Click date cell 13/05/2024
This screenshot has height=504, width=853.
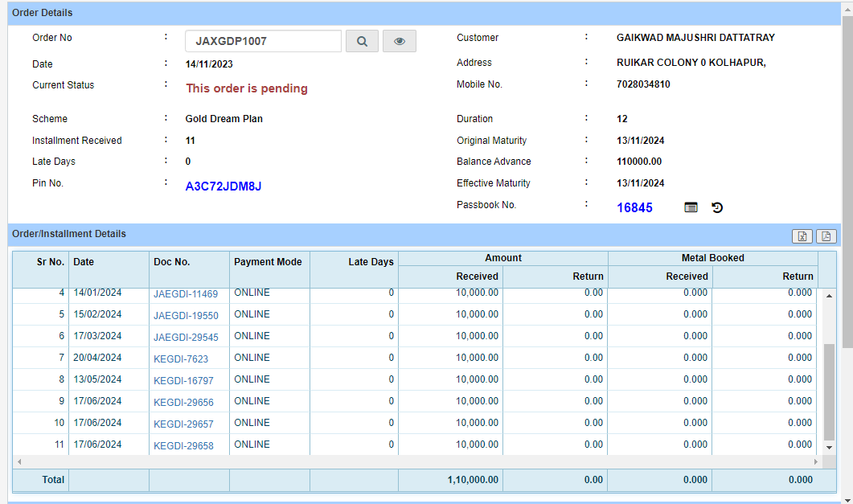coord(97,379)
